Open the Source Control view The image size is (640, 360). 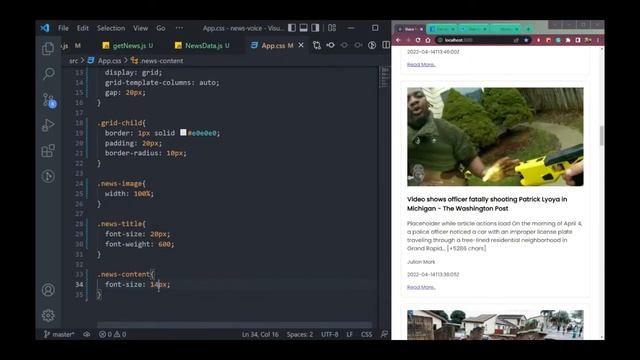click(48, 100)
